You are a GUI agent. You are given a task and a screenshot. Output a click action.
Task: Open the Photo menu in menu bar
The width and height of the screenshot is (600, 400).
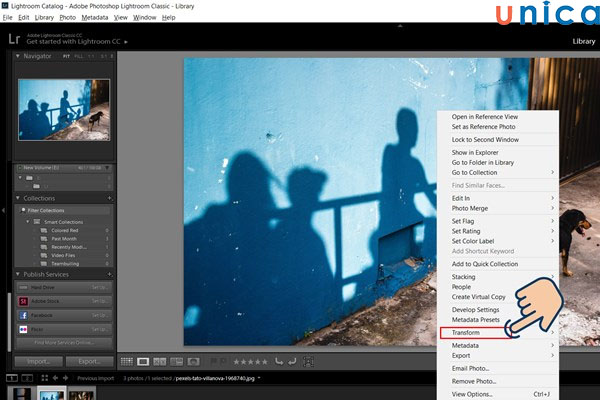click(67, 17)
